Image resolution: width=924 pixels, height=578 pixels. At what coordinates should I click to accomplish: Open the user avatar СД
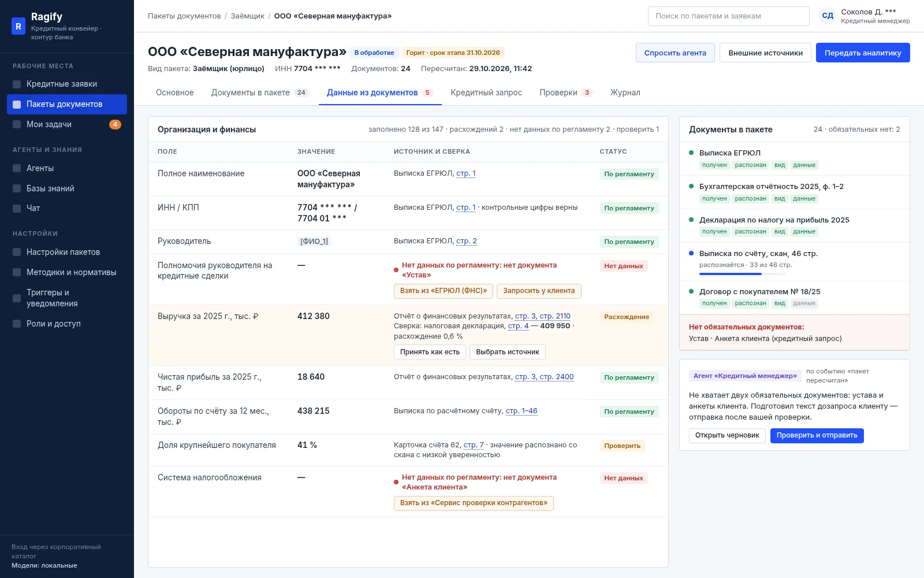click(x=828, y=16)
